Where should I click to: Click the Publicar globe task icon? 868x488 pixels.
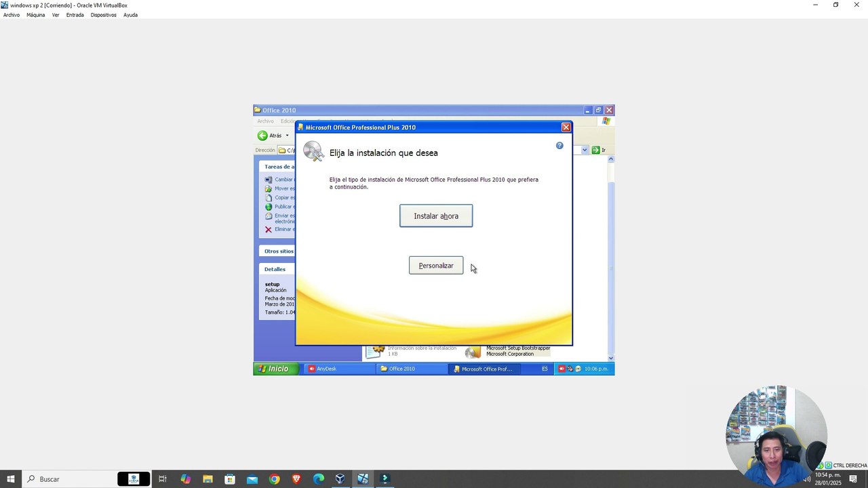pyautogui.click(x=269, y=207)
